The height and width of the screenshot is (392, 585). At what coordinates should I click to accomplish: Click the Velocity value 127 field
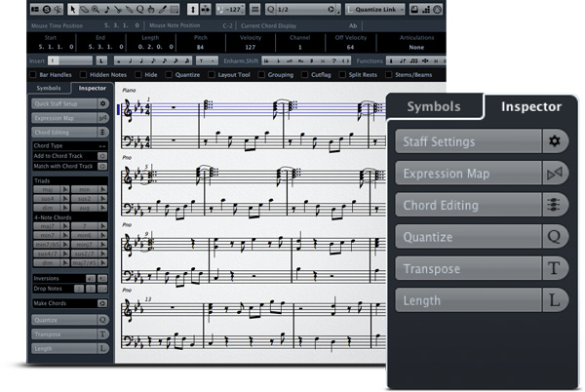[x=251, y=48]
